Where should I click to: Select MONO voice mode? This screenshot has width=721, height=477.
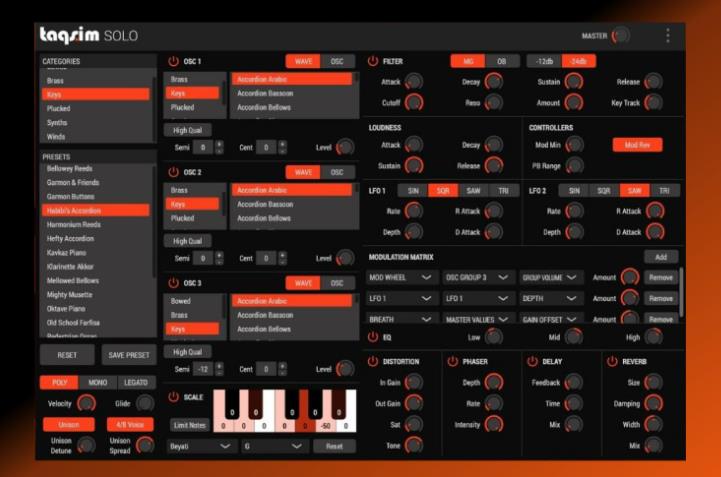[97, 382]
